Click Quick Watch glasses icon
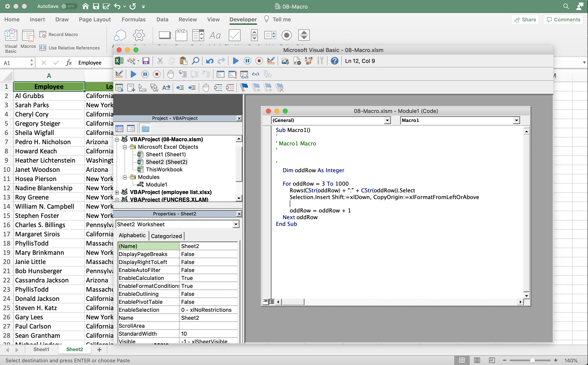This screenshot has height=365, width=588. 256,74
